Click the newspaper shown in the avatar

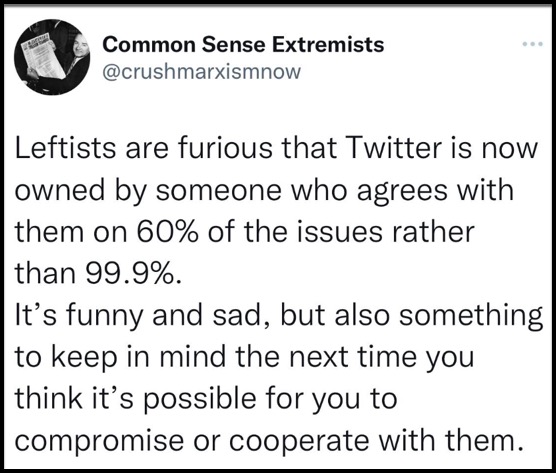(x=43, y=56)
